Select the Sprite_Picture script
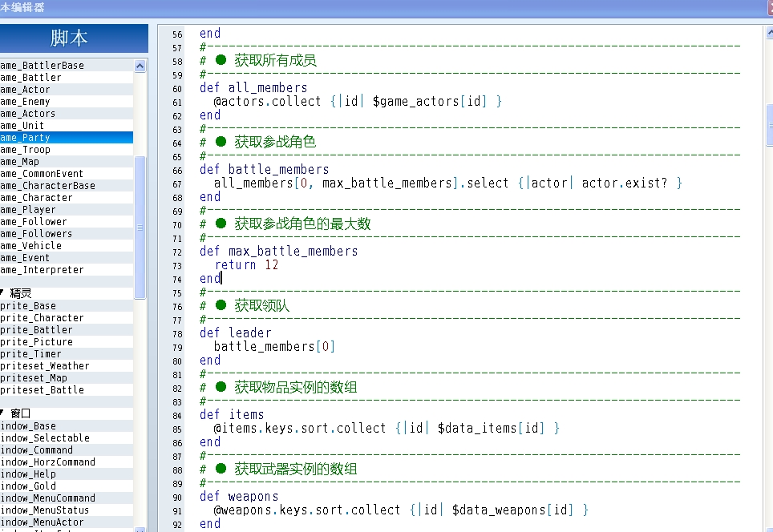Image resolution: width=773 pixels, height=532 pixels. [67, 342]
